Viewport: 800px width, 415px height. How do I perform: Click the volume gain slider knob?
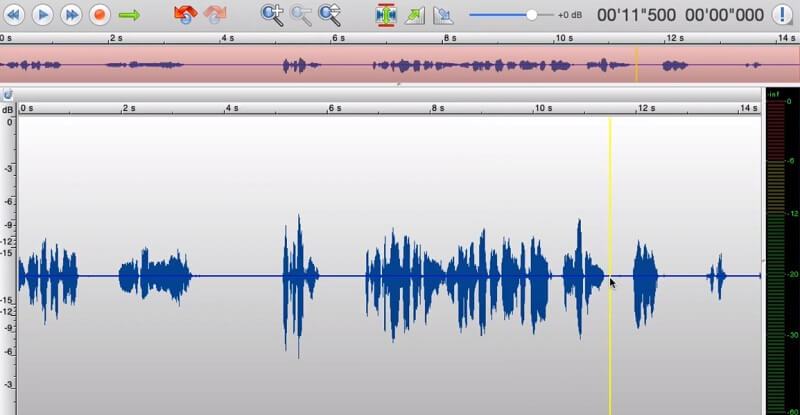click(532, 15)
